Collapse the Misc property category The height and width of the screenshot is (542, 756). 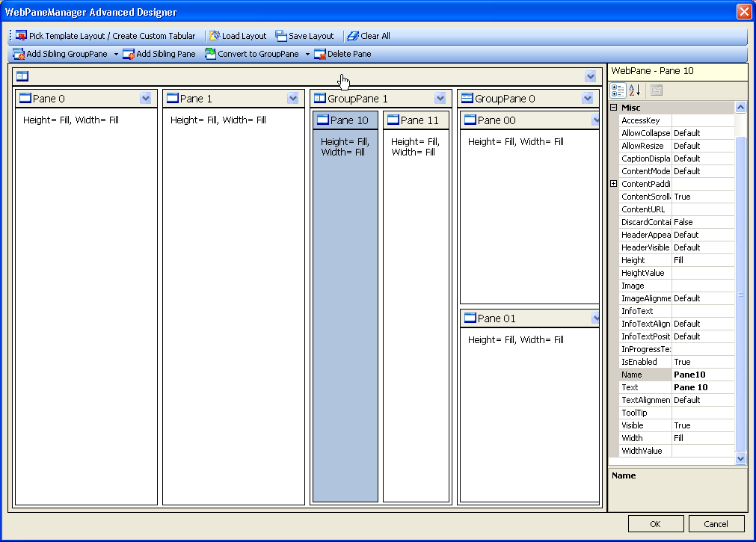pyautogui.click(x=614, y=108)
